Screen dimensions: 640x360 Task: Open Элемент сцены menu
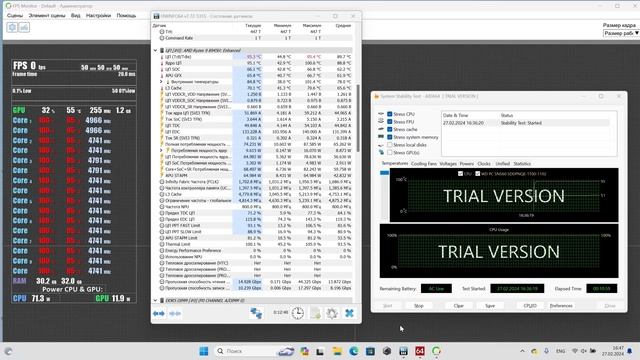tap(47, 16)
